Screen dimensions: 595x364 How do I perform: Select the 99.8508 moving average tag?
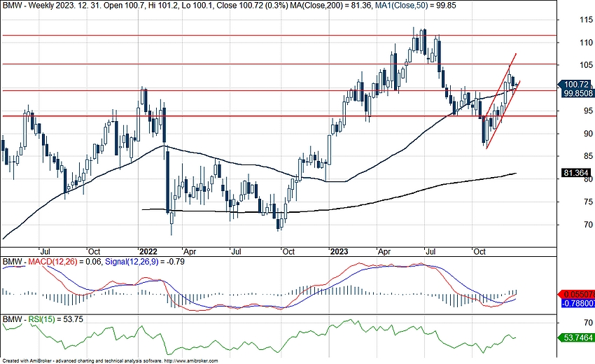point(577,93)
